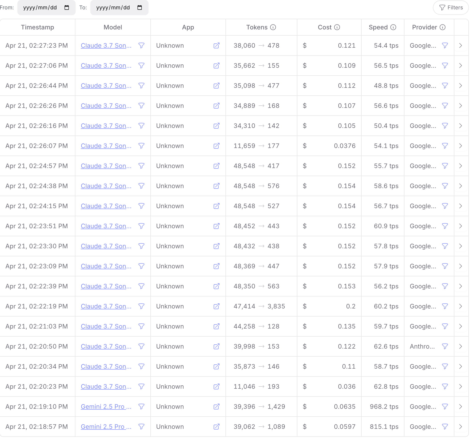The width and height of the screenshot is (476, 448).
Task: Click the 11,046 → 193 tokens cell
Action: (257, 387)
